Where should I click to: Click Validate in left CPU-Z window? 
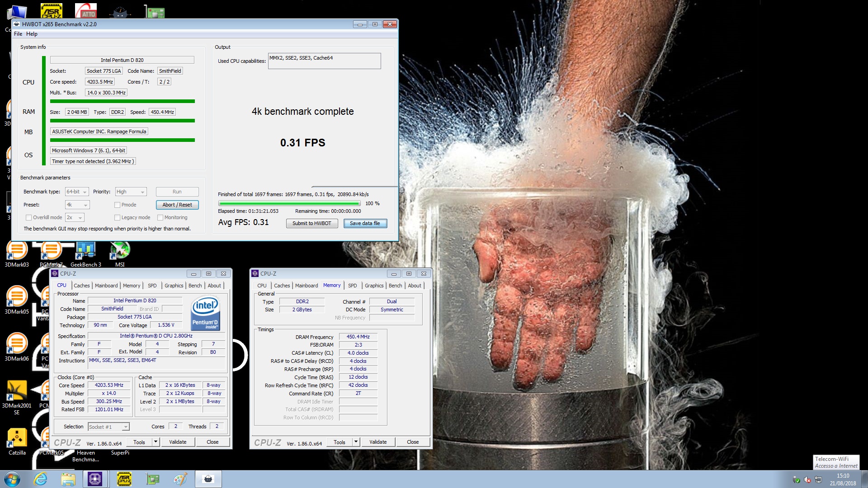pyautogui.click(x=178, y=442)
